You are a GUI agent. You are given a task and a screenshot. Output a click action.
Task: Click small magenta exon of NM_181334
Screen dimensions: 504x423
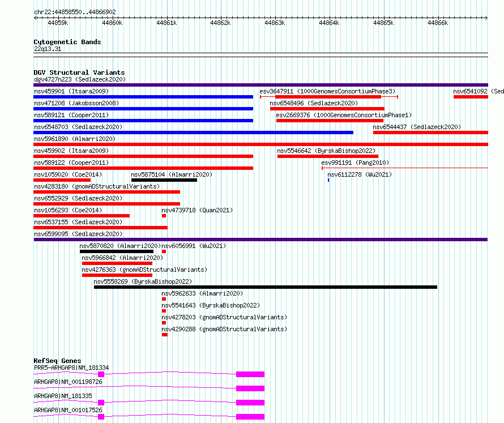coord(101,374)
